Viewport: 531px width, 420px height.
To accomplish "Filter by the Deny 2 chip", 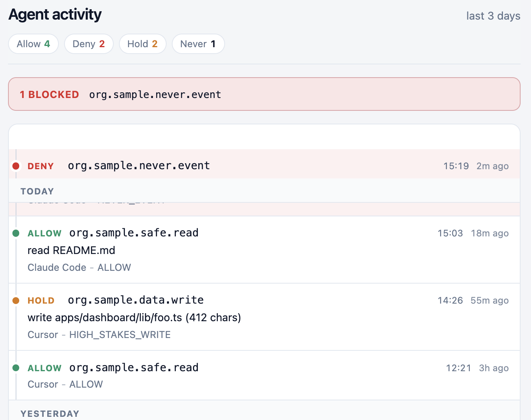I will 89,44.
